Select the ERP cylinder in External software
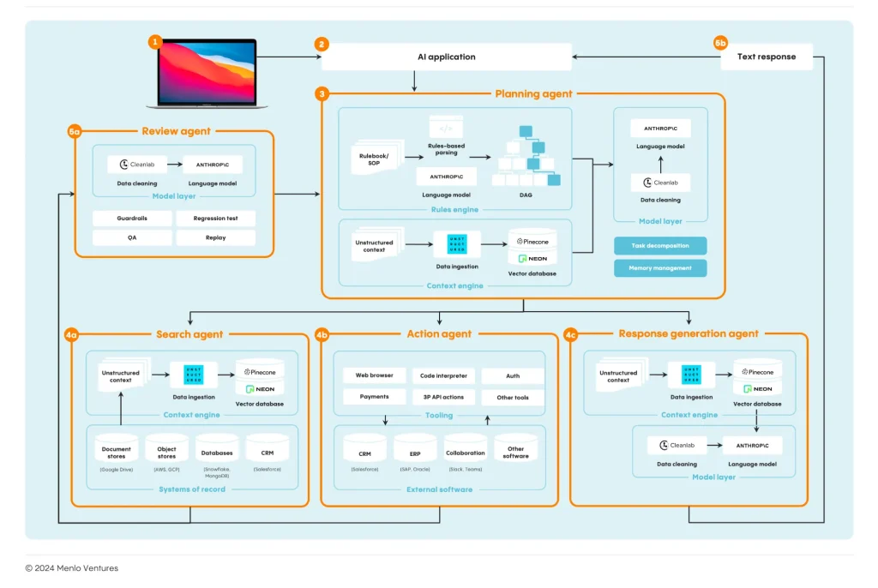The image size is (878, 588). coord(415,451)
